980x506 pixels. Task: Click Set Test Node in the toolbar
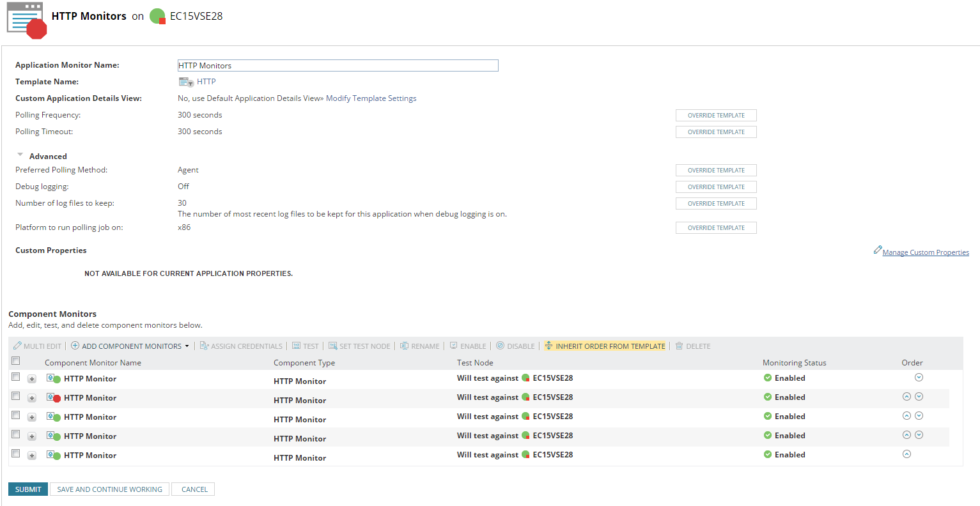click(359, 346)
